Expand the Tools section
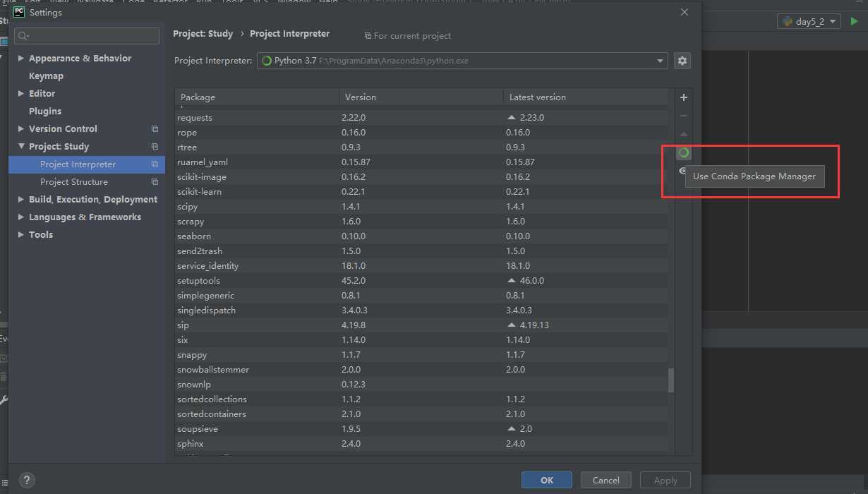The width and height of the screenshot is (868, 494). [21, 235]
